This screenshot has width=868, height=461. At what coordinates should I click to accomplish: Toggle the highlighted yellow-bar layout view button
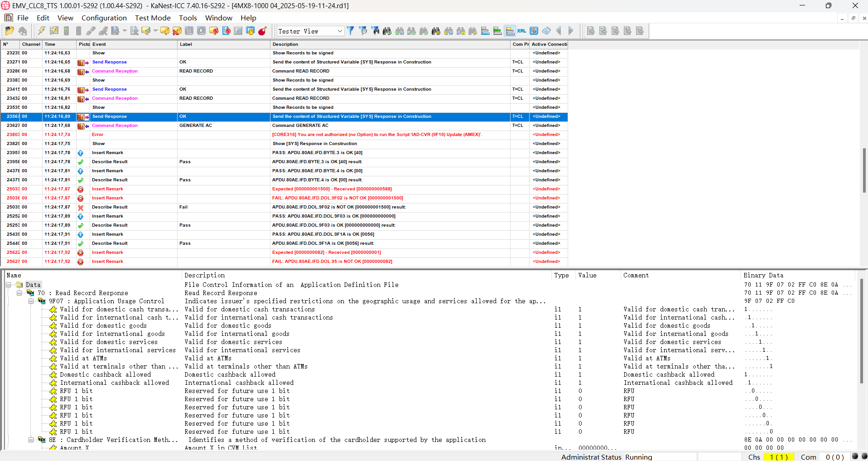pos(510,31)
